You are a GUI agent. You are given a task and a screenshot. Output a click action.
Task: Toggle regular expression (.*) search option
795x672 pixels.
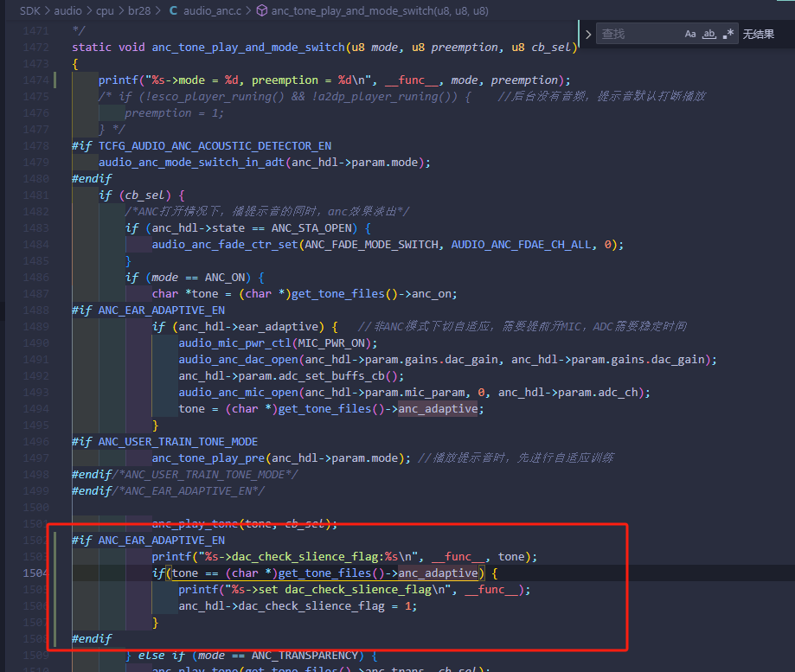click(x=728, y=34)
